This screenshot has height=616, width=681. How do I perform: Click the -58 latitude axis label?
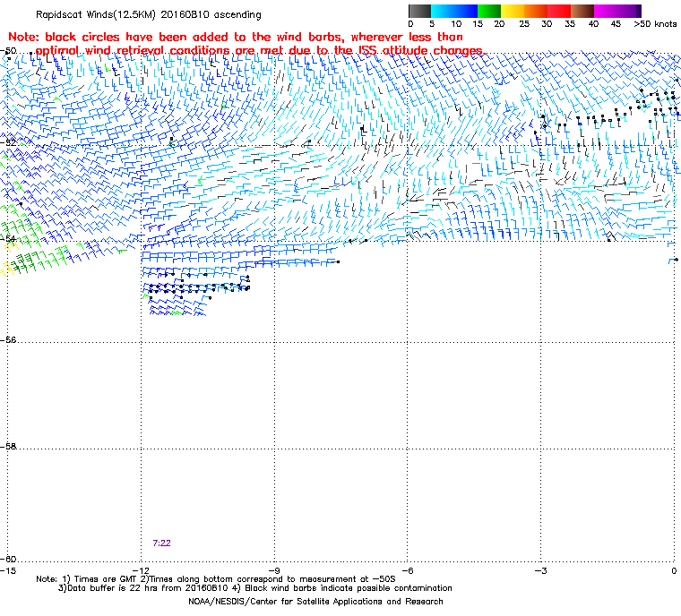pyautogui.click(x=9, y=446)
